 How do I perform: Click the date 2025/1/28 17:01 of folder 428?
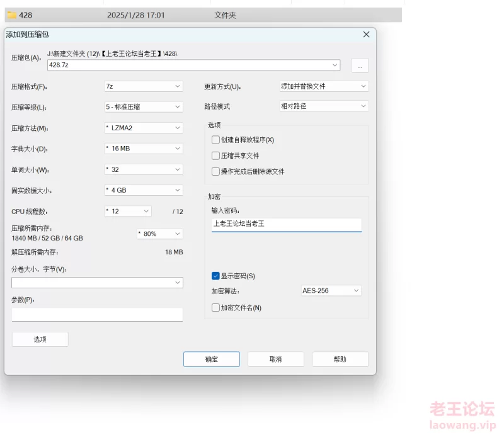pyautogui.click(x=135, y=15)
